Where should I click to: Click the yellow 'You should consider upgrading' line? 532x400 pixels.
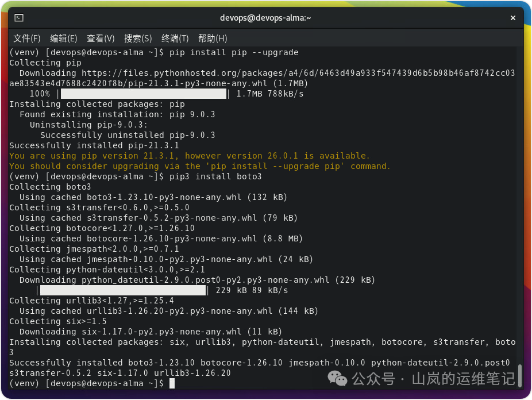(200, 166)
